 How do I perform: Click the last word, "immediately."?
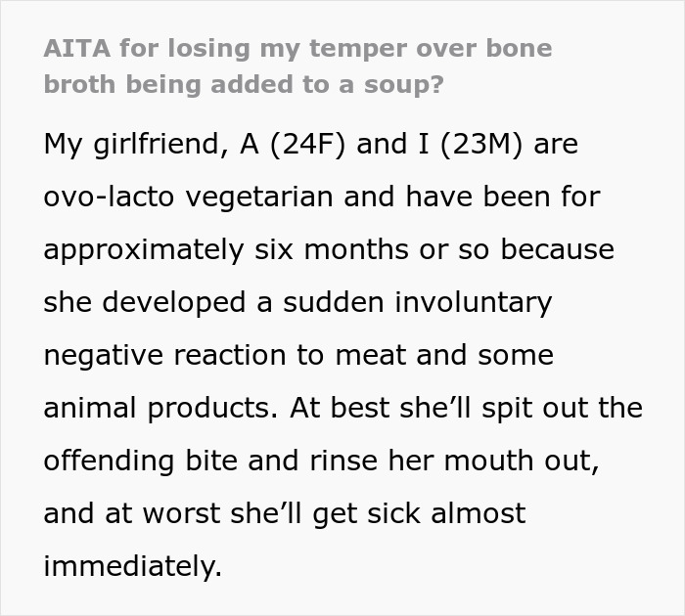pos(133,564)
